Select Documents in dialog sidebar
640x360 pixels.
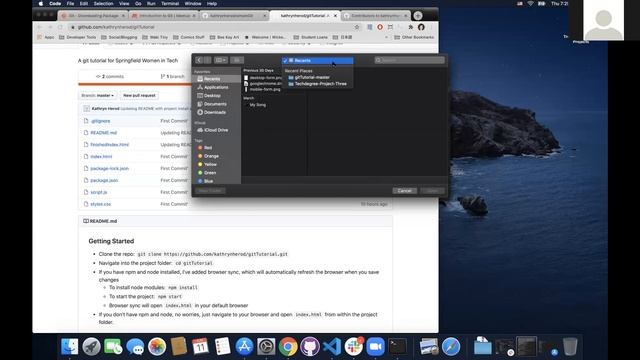(x=212, y=104)
